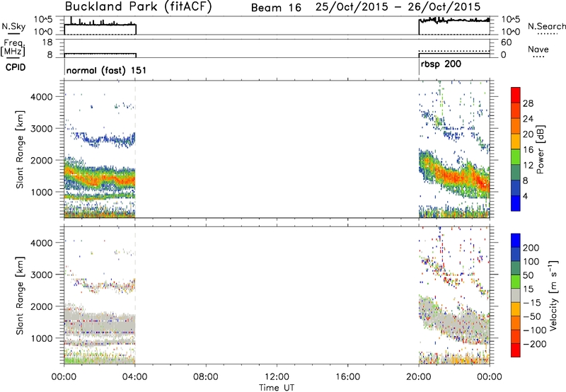Image resolution: width=566 pixels, height=392 pixels.
Task: Click the "24" label on the Power colour bar
Action: click(x=528, y=119)
